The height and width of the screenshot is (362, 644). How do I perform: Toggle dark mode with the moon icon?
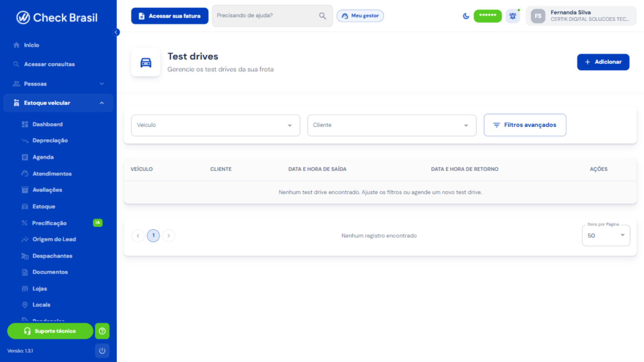(466, 16)
